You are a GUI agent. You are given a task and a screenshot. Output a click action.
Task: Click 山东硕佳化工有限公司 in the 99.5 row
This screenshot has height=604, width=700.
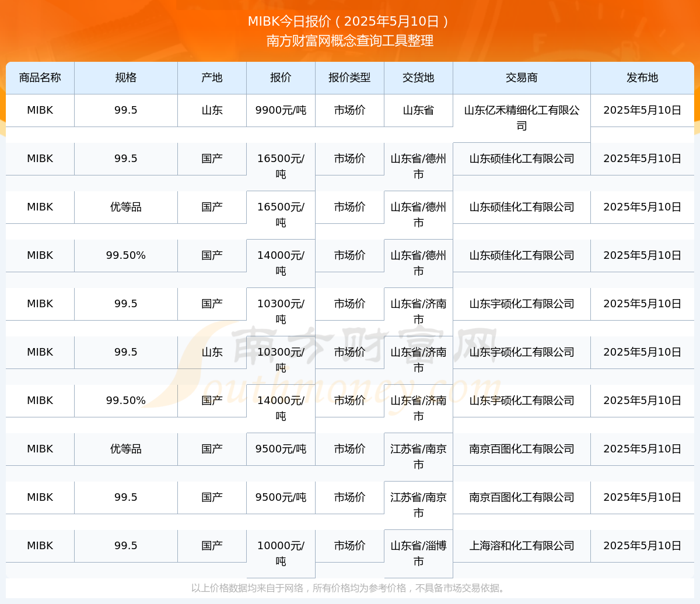522,159
